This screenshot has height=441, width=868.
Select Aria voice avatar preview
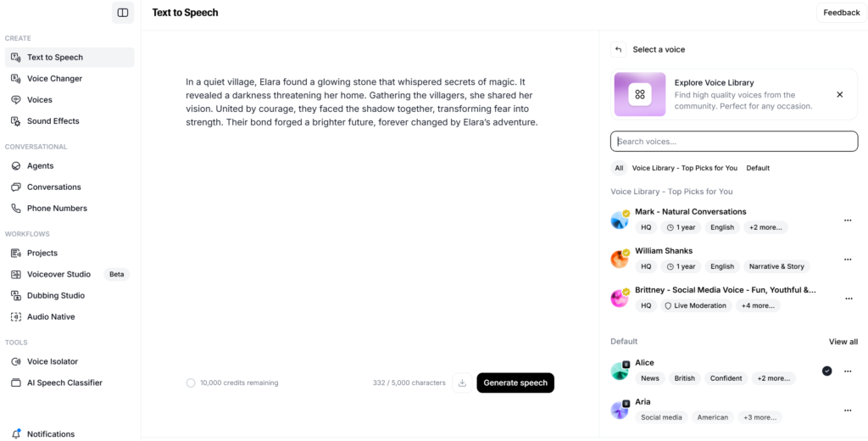pyautogui.click(x=620, y=410)
